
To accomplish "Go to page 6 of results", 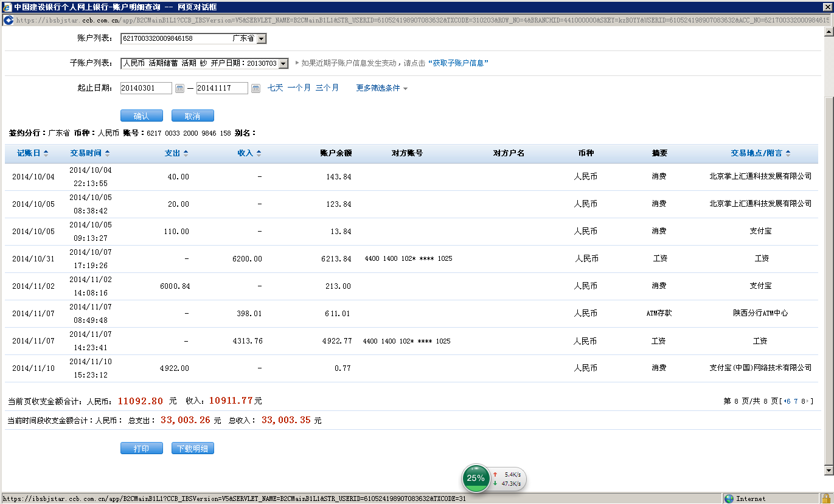I will point(788,401).
